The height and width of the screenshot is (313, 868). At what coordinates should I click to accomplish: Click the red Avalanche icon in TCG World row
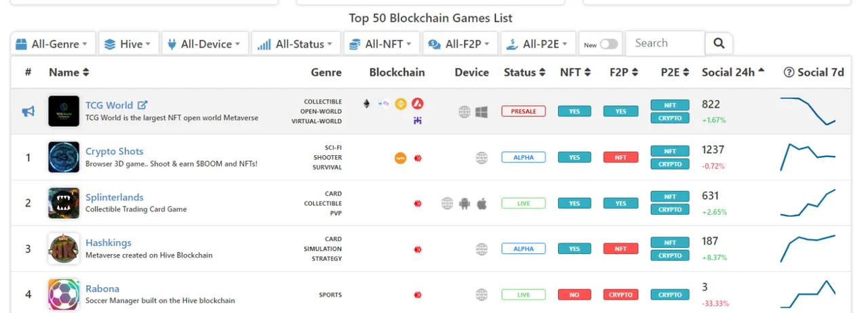pos(418,104)
